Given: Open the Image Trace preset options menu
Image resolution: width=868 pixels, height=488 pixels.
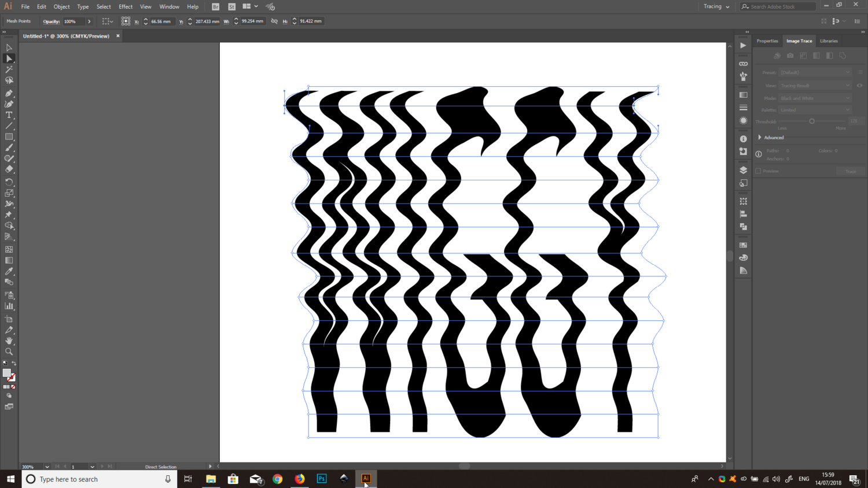Looking at the screenshot, I should pyautogui.click(x=860, y=72).
